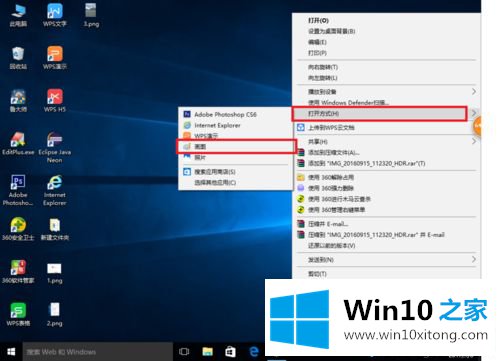This screenshot has width=500, height=361.
Task: Open Microsoft Edge from the taskbar
Action: tap(254, 352)
